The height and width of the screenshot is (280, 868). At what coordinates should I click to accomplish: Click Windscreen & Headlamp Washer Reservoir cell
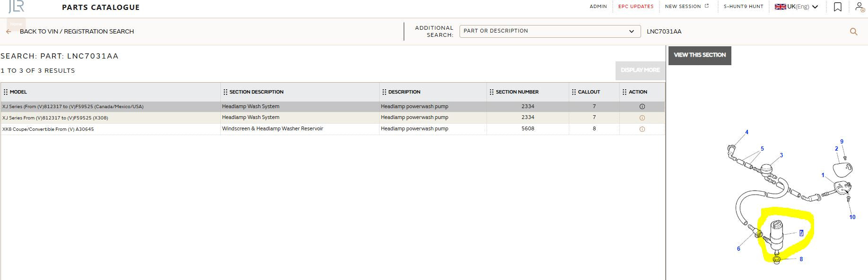[x=273, y=128]
